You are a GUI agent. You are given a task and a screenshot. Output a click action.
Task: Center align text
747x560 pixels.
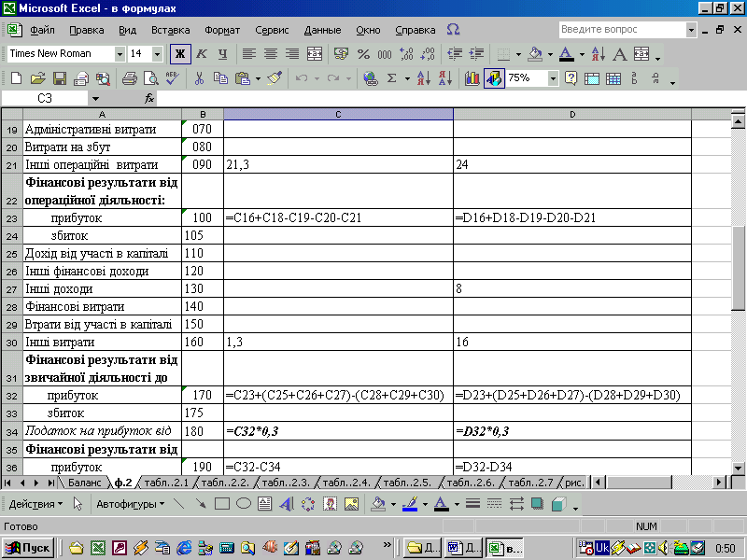click(271, 54)
